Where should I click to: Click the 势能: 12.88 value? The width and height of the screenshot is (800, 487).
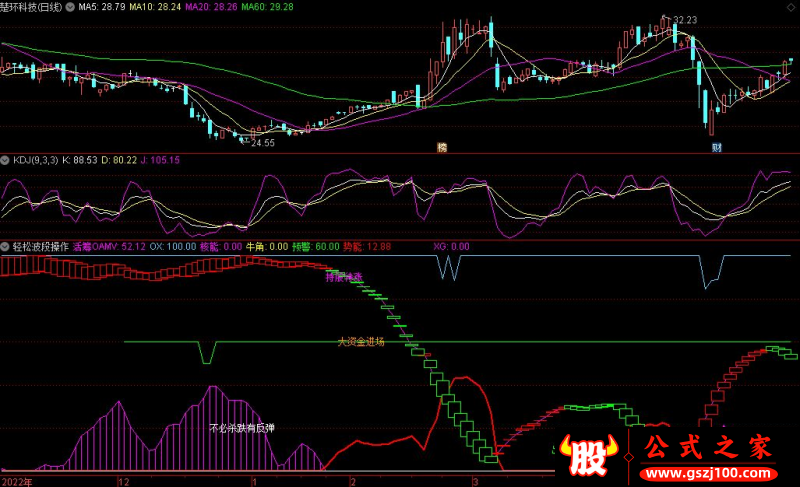pyautogui.click(x=367, y=247)
